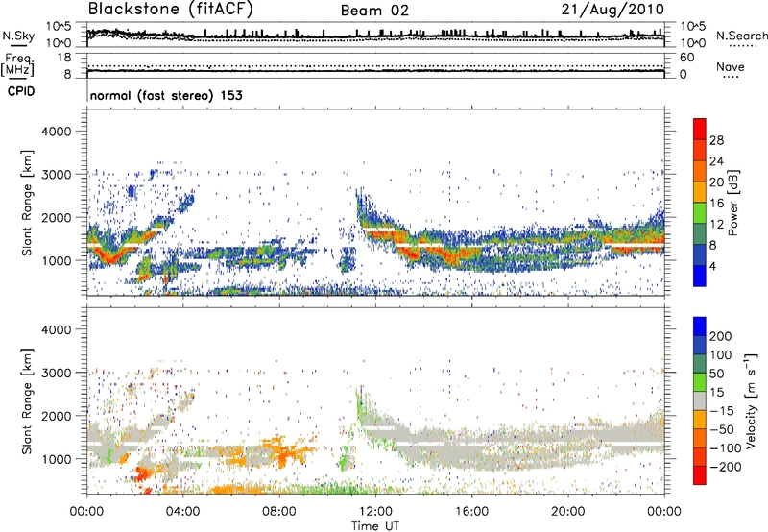The height and width of the screenshot is (532, 768).
Task: Click the 'Velocity [m s-1]' colorbar label
Action: [x=751, y=400]
